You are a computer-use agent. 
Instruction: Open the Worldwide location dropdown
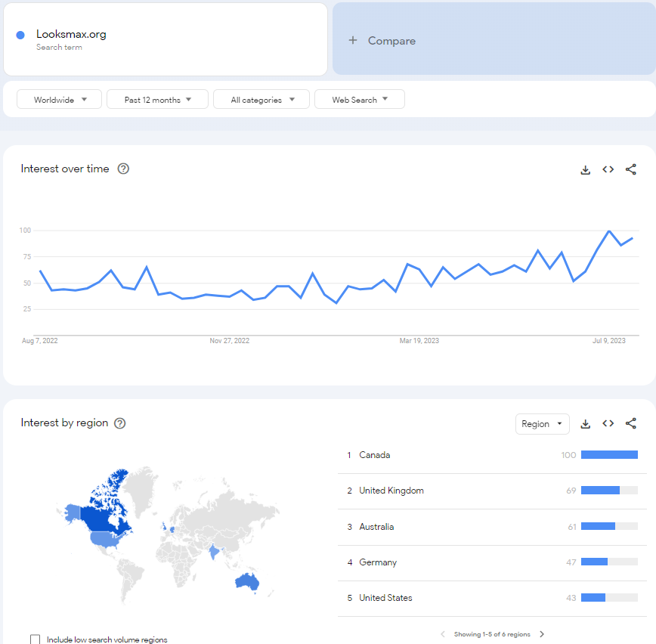pos(59,100)
